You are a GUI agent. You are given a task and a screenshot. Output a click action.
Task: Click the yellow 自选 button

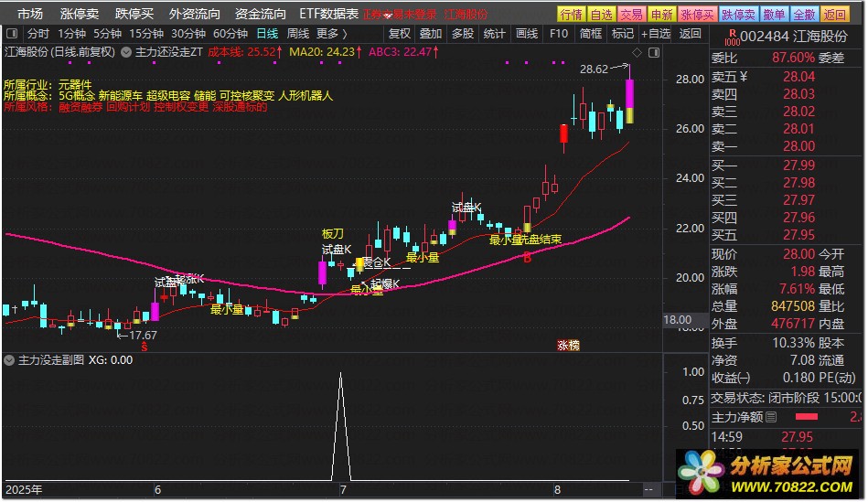(601, 15)
